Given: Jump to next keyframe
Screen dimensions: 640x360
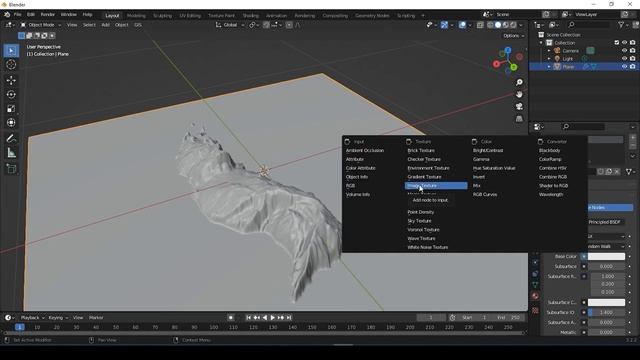Looking at the screenshot, I should tap(280, 318).
